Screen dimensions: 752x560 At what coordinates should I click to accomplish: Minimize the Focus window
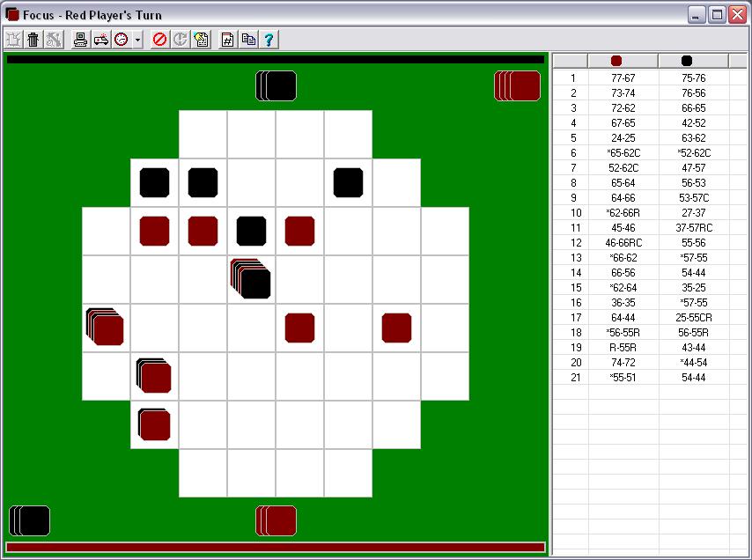tap(697, 15)
